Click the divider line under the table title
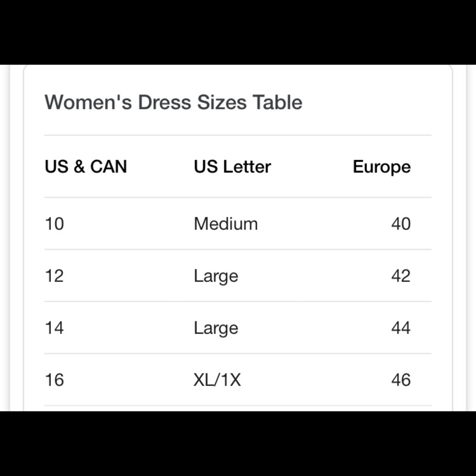Viewport: 476px width, 476px height. [x=238, y=135]
